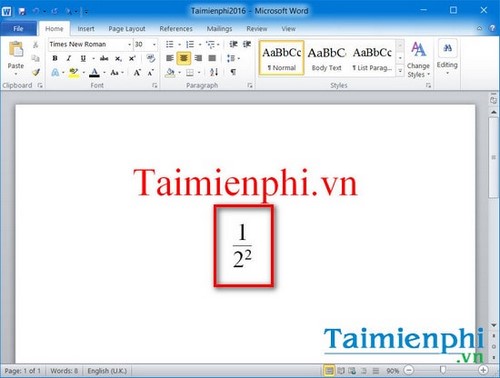This screenshot has height=378, width=500.
Task: Click the Text Highlight Color swatch
Action: (x=74, y=72)
